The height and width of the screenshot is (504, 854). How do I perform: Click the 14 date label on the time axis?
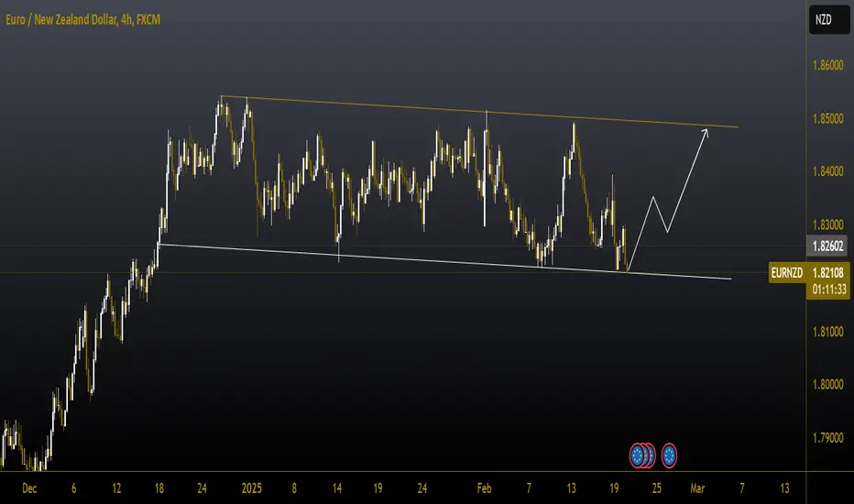337,488
